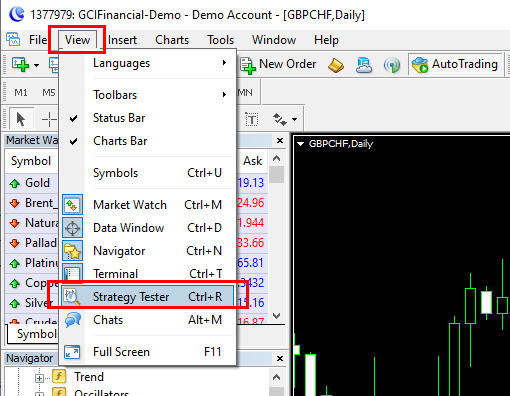Image resolution: width=510 pixels, height=396 pixels.
Task: Click the Ask column header
Action: pos(252,161)
